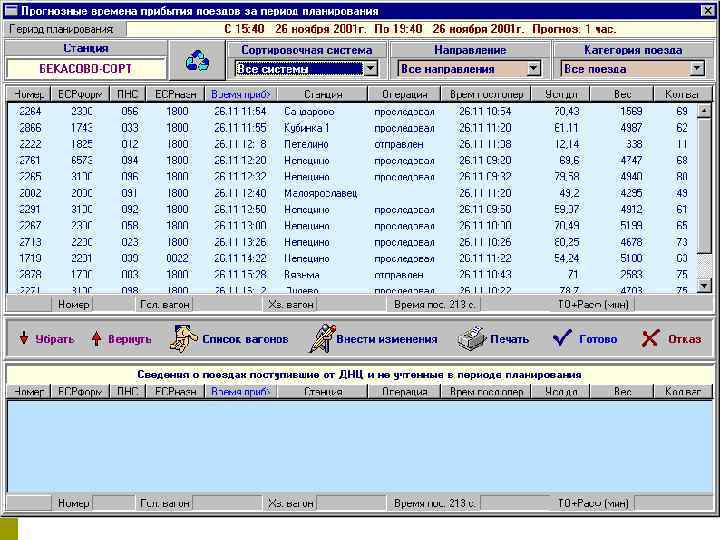Screen dimensions: 720x540
Task: Select train row 2866
Action: click(x=352, y=128)
